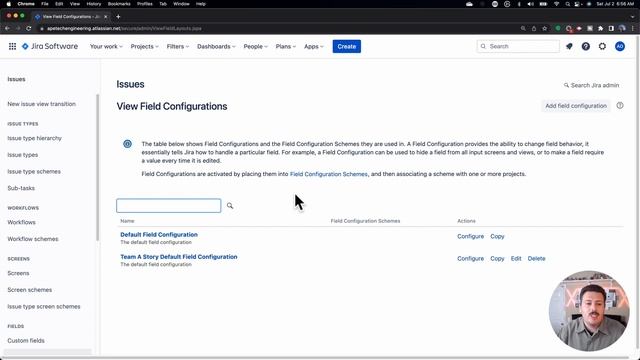
Task: Configure Team A Story Default Field Configuration
Action: (470, 258)
